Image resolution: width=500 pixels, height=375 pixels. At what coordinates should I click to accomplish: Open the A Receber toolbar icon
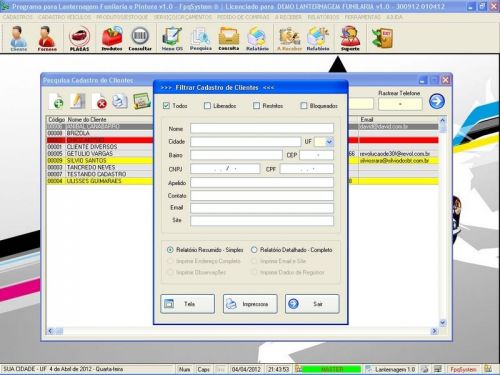289,38
